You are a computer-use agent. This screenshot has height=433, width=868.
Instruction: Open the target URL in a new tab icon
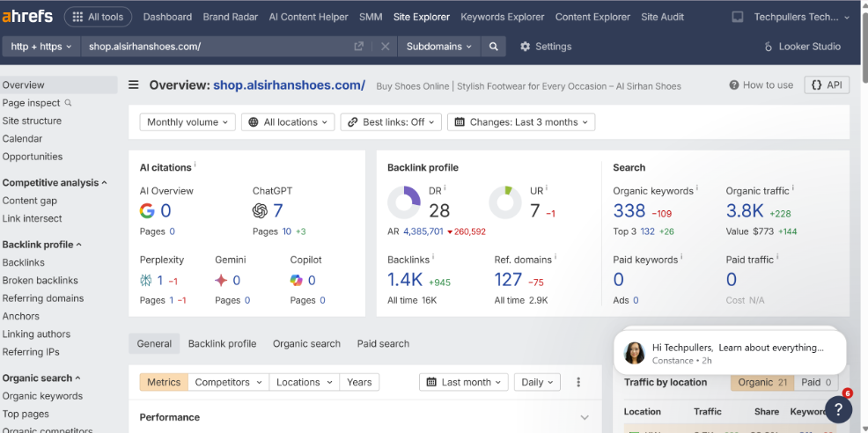[358, 47]
